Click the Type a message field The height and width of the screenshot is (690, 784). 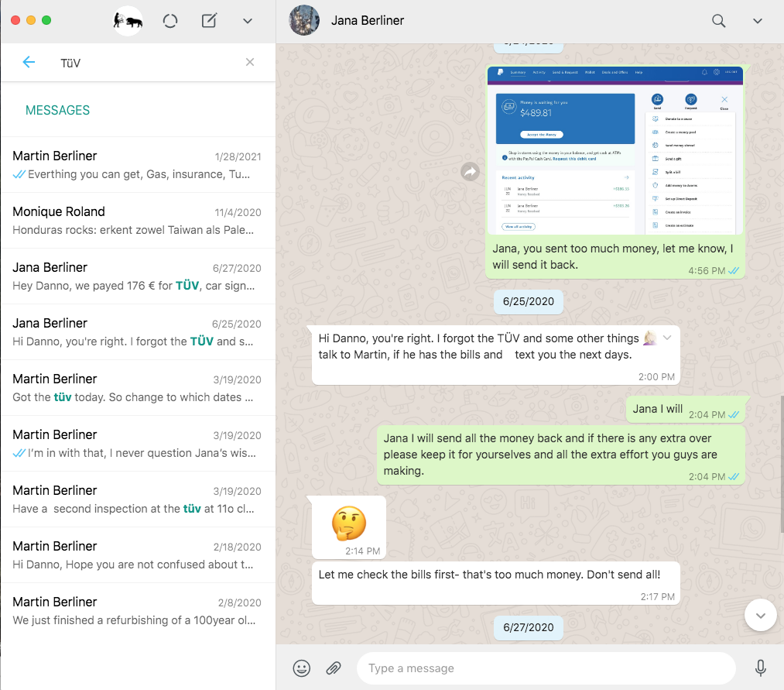click(546, 668)
